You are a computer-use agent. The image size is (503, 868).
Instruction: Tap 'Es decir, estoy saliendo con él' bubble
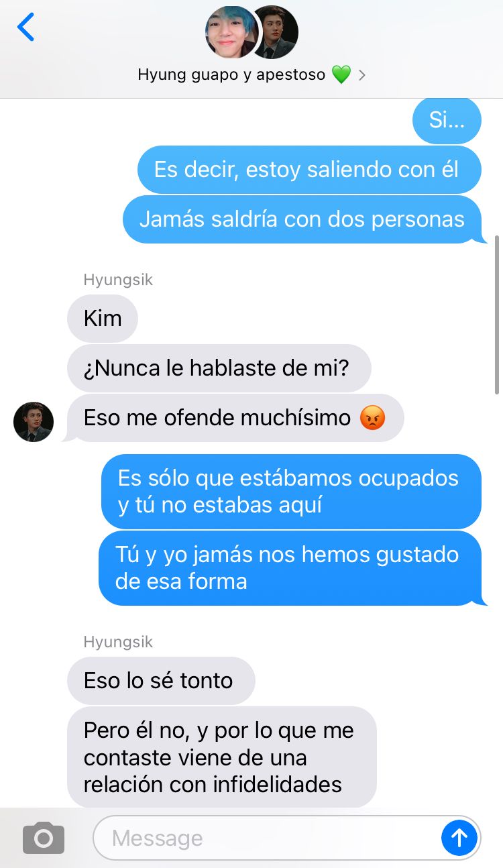coord(309,170)
